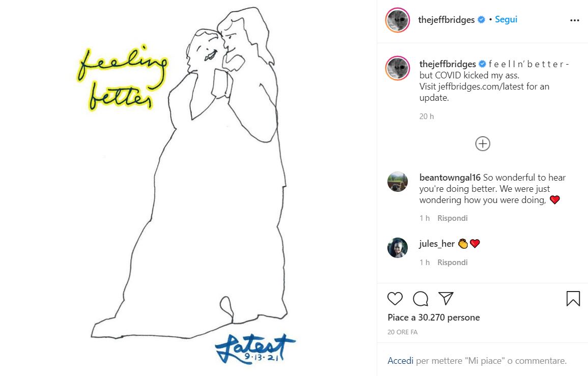Image resolution: width=588 pixels, height=376 pixels.
Task: Open beantowngal16 profile avatar
Action: [x=398, y=182]
